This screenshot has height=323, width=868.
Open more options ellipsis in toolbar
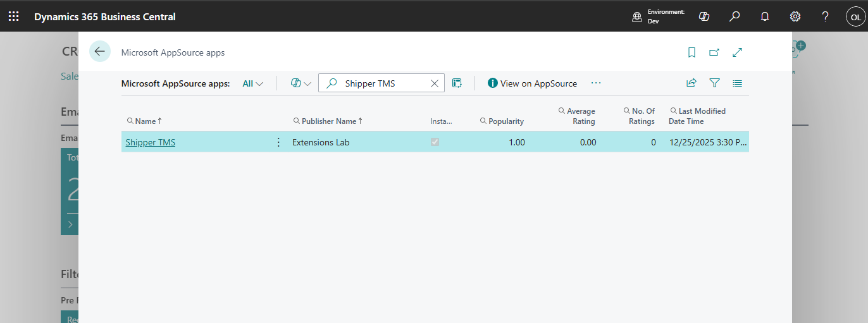pyautogui.click(x=596, y=83)
